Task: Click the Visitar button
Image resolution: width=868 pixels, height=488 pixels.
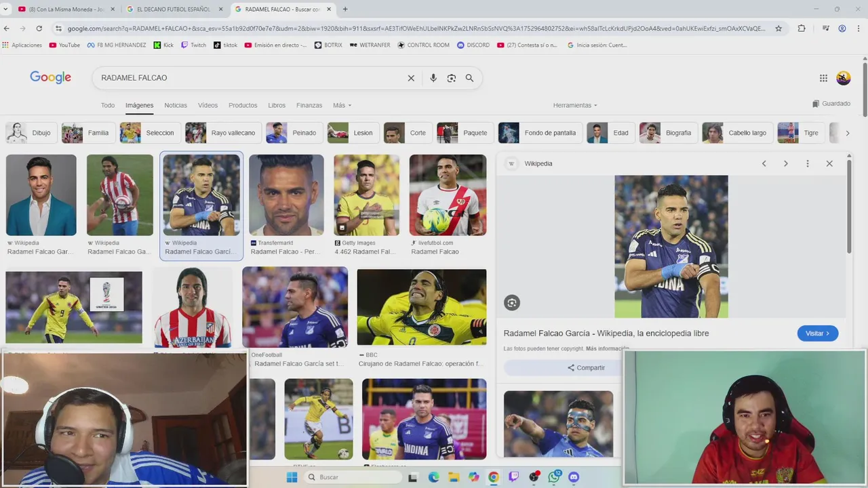Action: pos(818,333)
